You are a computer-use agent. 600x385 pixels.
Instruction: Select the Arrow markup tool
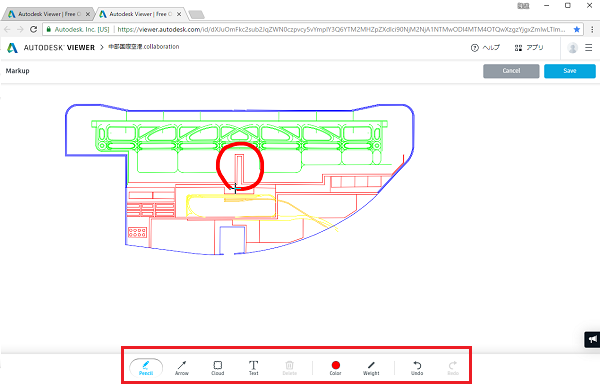point(182,368)
